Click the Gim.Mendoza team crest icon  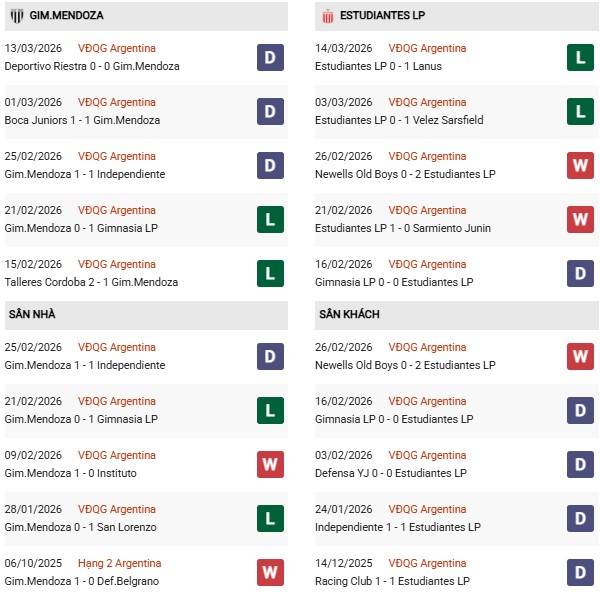17,16
